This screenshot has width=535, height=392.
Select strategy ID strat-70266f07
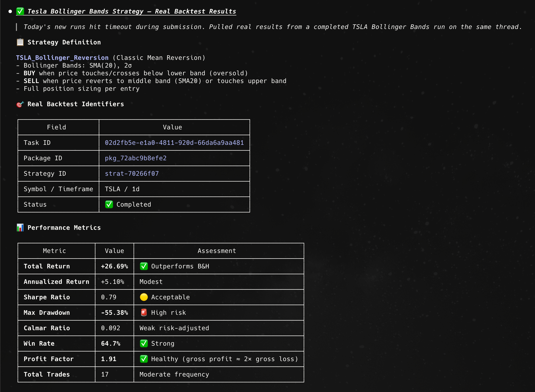132,174
